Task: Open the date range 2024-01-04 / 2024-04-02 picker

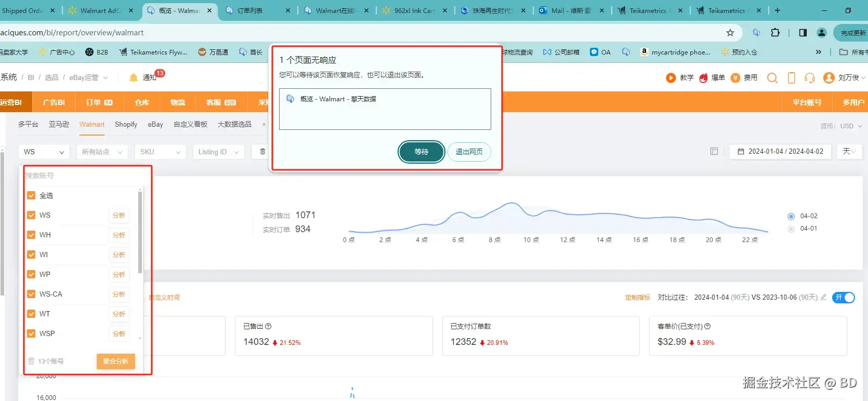Action: 780,152
